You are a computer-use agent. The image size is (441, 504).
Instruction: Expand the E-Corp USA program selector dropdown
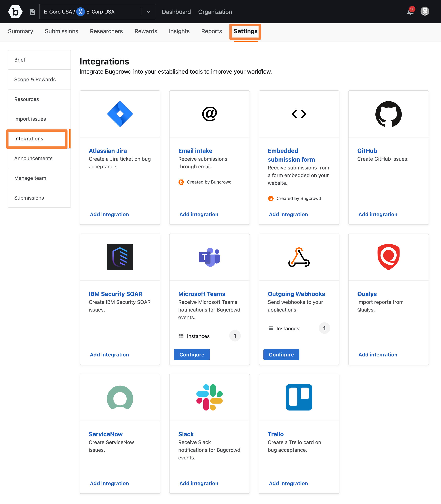[x=148, y=12]
